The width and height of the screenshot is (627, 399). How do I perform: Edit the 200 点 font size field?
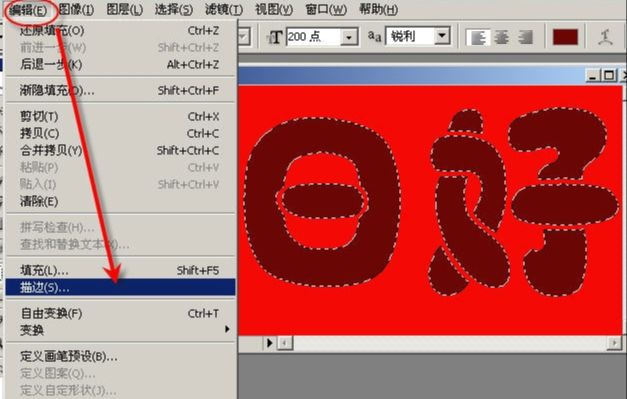314,37
